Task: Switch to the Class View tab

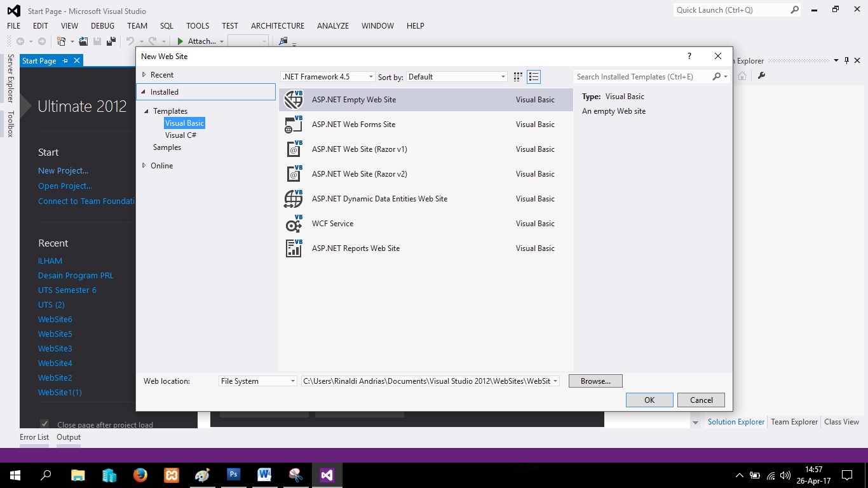Action: coord(841,422)
